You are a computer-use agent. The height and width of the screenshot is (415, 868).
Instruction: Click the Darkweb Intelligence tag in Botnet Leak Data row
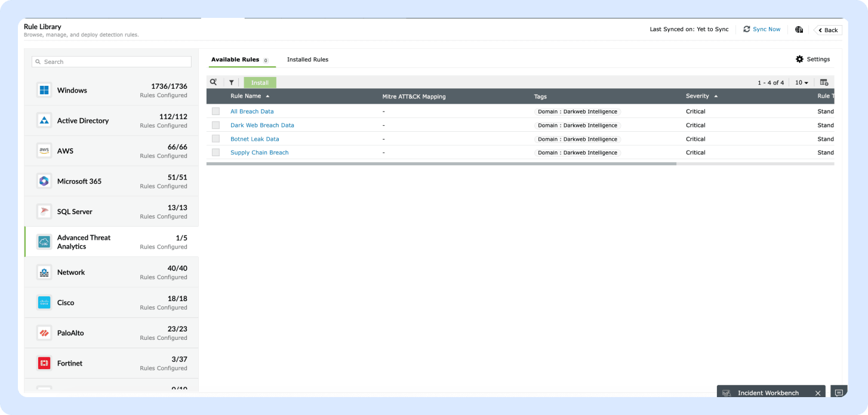point(577,139)
